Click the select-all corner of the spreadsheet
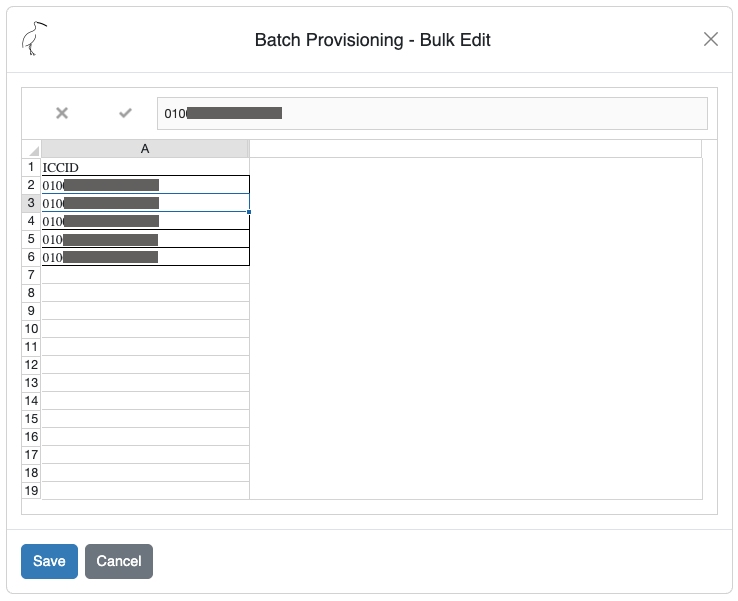 (31, 149)
